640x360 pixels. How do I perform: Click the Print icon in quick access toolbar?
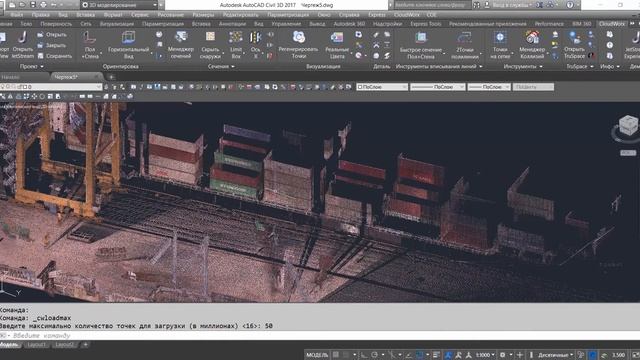click(x=43, y=5)
